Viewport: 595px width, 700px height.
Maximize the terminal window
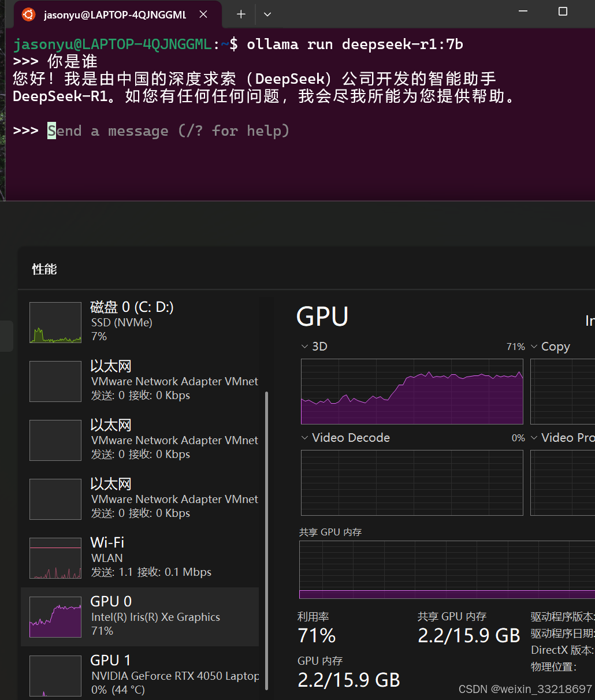(x=563, y=12)
